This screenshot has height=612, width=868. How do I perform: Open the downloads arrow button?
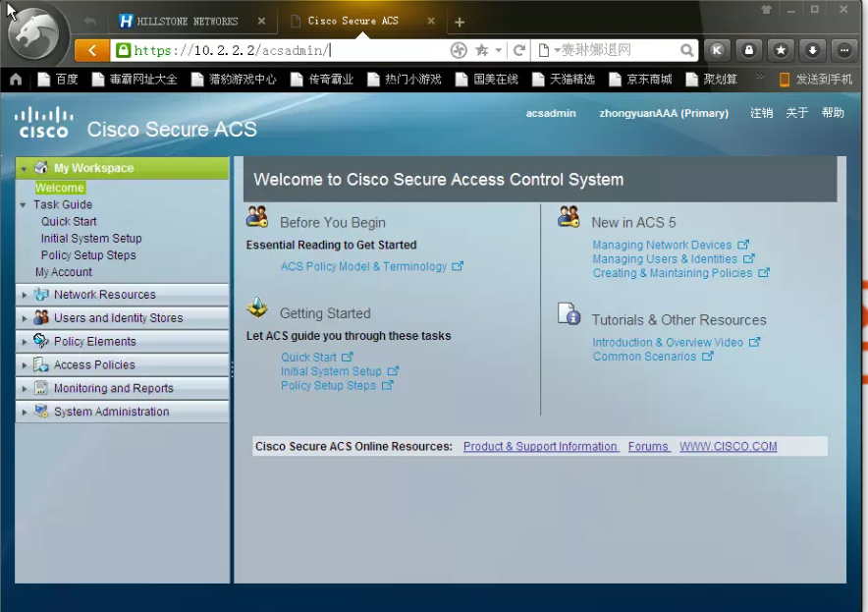click(812, 50)
